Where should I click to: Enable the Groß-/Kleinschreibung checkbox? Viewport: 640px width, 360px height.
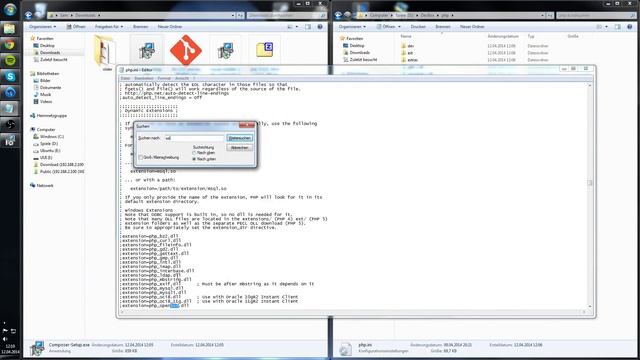pyautogui.click(x=141, y=158)
